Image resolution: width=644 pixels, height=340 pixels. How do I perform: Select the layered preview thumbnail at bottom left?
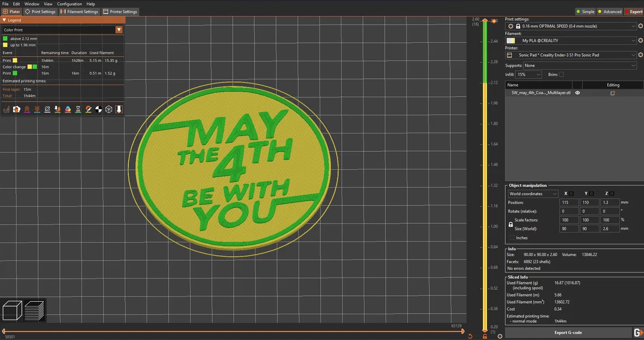tap(35, 310)
